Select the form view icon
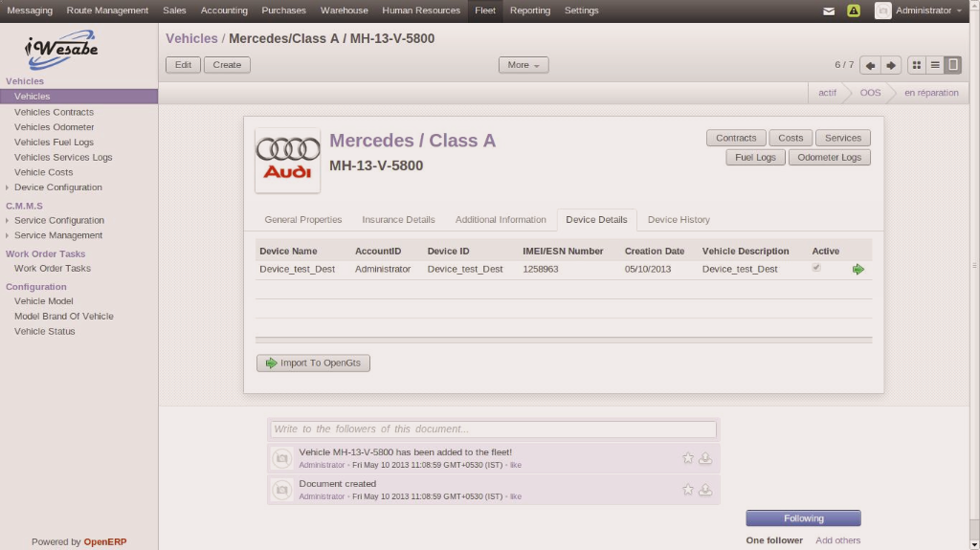Viewport: 980px width, 550px height. [952, 65]
